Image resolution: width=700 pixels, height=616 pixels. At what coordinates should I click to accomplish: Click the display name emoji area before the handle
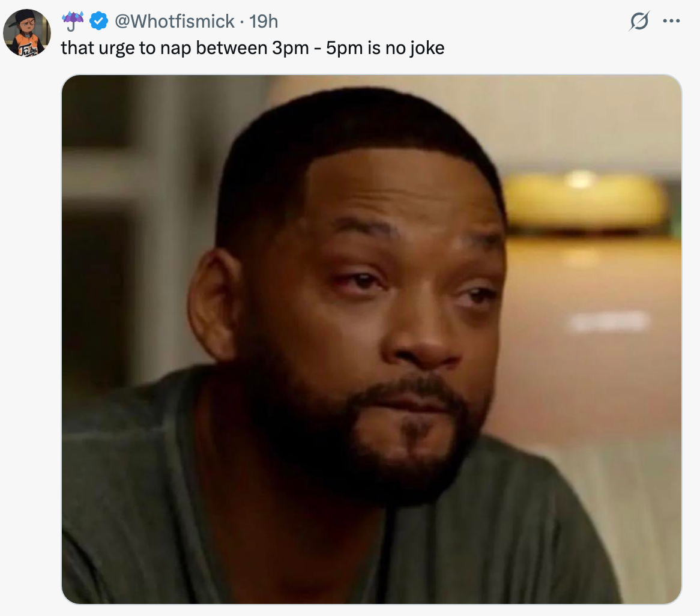click(72, 20)
